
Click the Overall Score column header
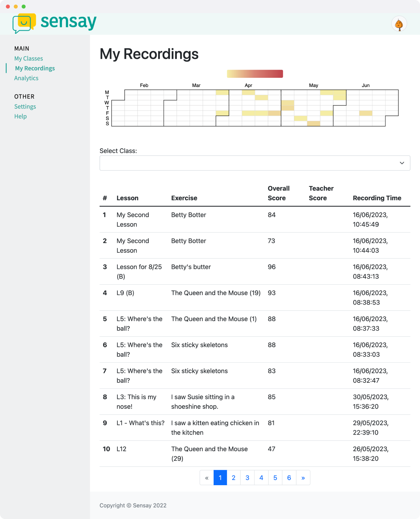coord(279,193)
